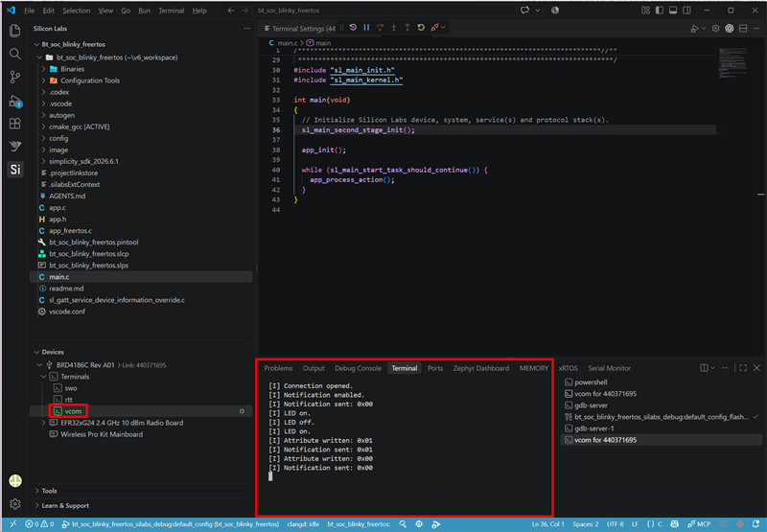
Task: Click Ln 36, Col 1 status entry
Action: click(x=547, y=524)
